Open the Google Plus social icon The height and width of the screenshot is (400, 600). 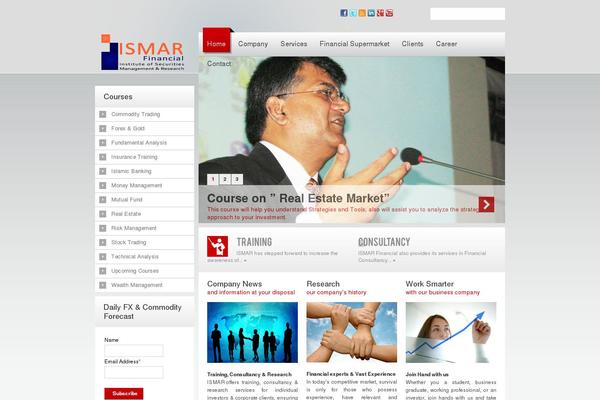[380, 13]
